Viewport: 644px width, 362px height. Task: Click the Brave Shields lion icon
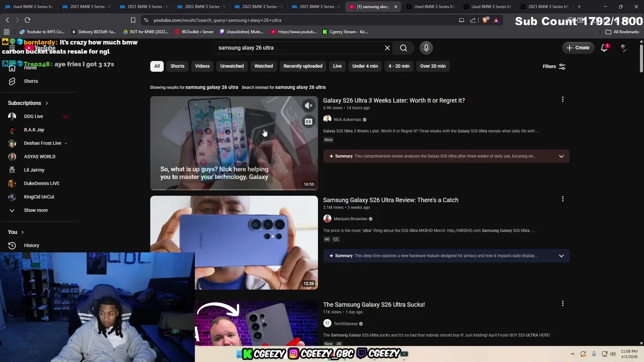(x=485, y=20)
